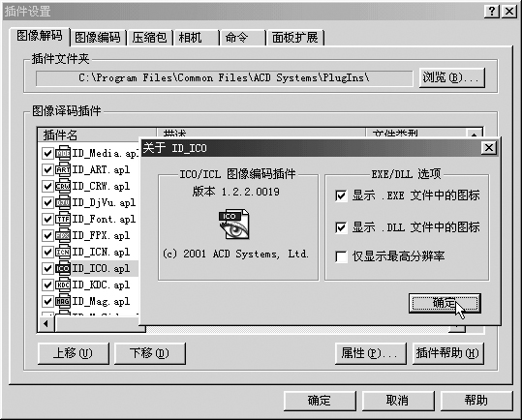Select the ID_KDC.apl row text
522x420 pixels.
[101, 285]
